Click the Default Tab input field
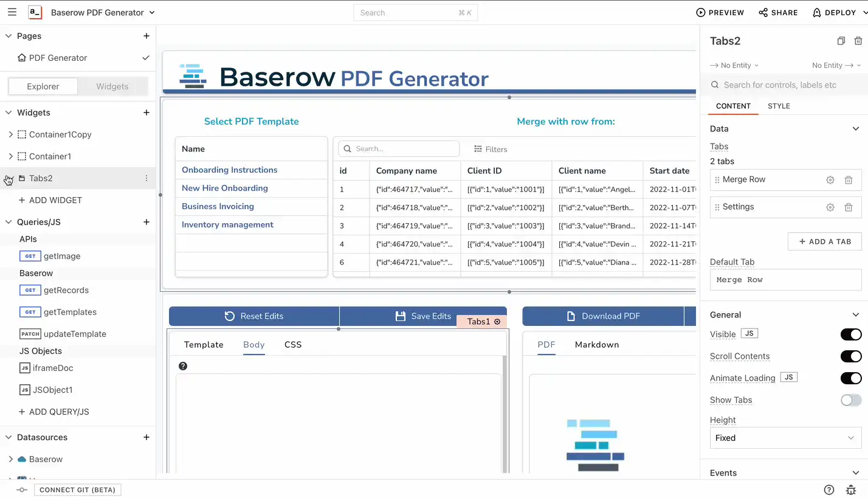868x498 pixels. [785, 279]
